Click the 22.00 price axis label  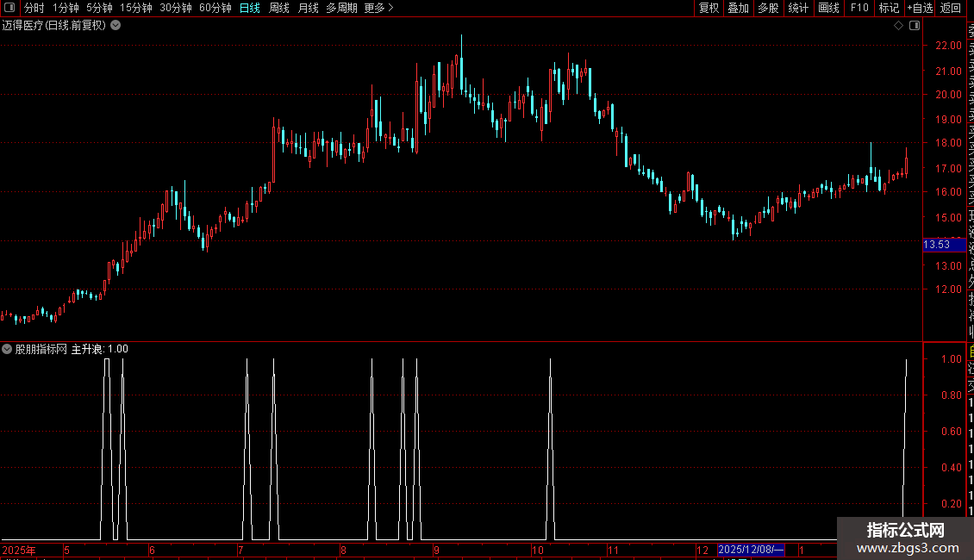point(948,46)
